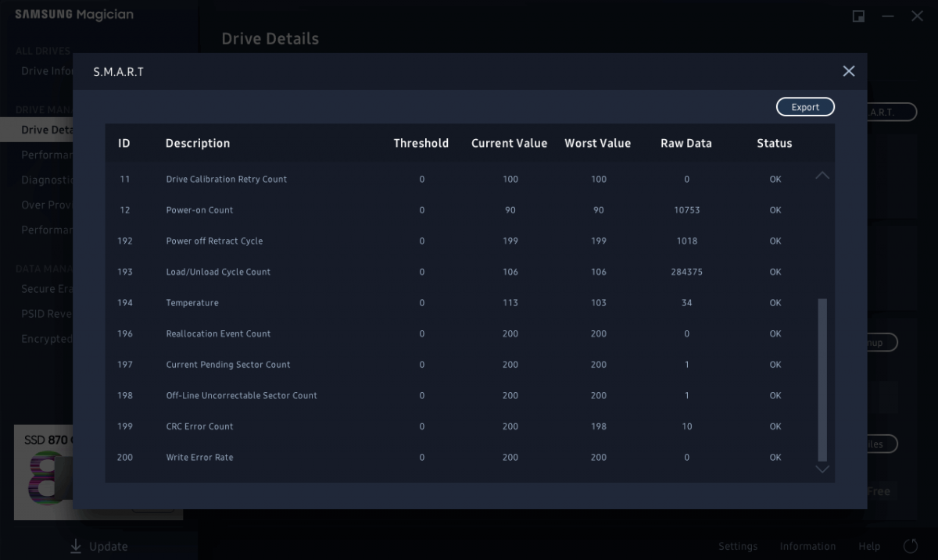Select Over Provisioning in sidebar
The height and width of the screenshot is (560, 938).
click(x=47, y=205)
